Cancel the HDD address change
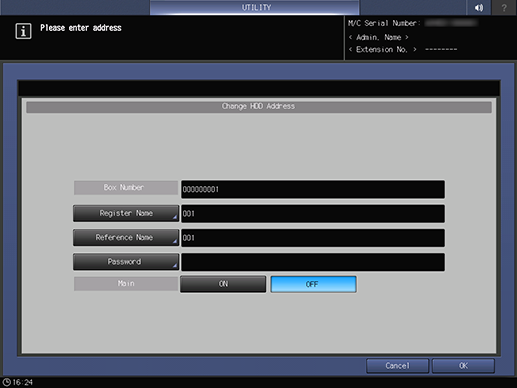The image size is (517, 388). 397,366
